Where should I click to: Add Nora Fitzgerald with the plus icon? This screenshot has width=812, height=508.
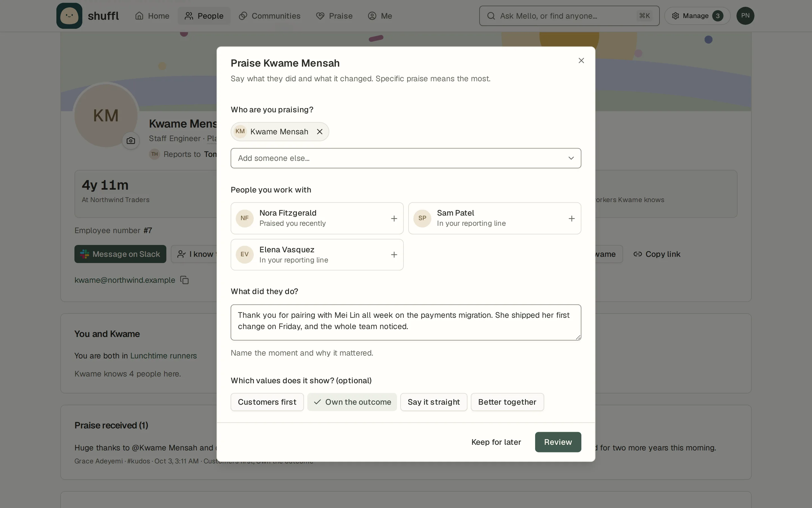pyautogui.click(x=394, y=218)
